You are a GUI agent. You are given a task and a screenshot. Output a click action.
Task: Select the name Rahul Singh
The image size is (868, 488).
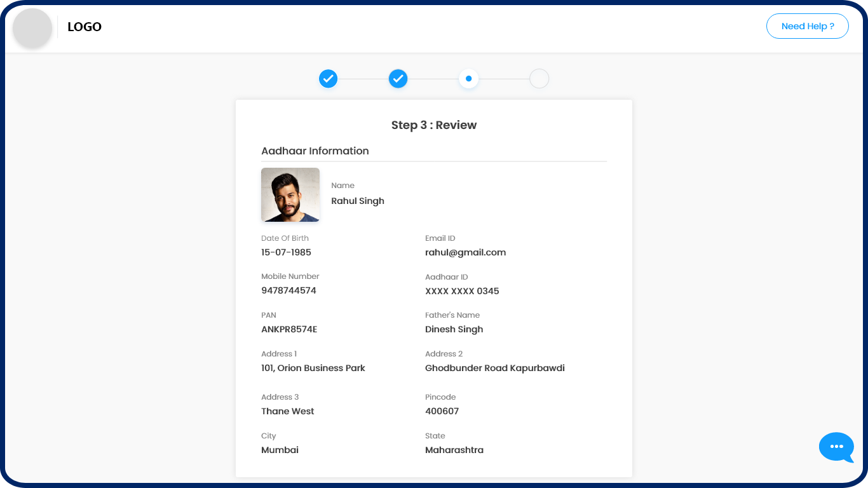[x=358, y=201]
